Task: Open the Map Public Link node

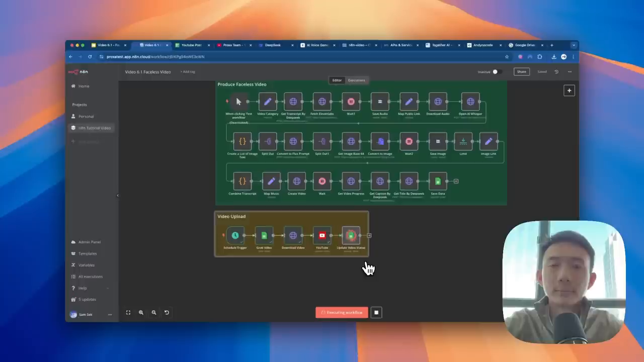Action: pos(409,102)
